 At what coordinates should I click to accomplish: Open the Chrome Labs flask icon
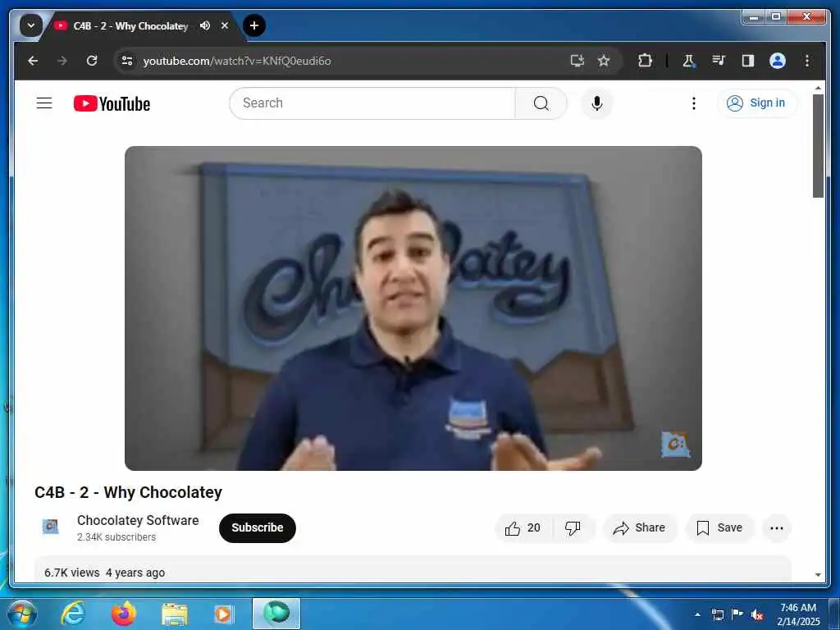[689, 61]
